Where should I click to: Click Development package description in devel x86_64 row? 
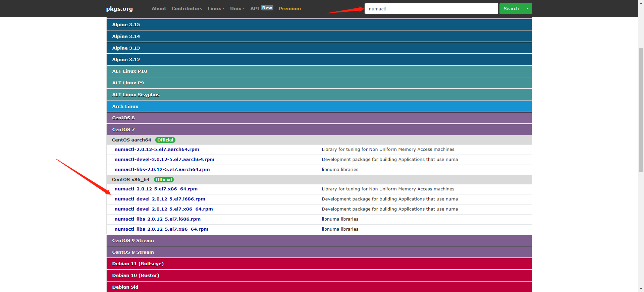390,209
